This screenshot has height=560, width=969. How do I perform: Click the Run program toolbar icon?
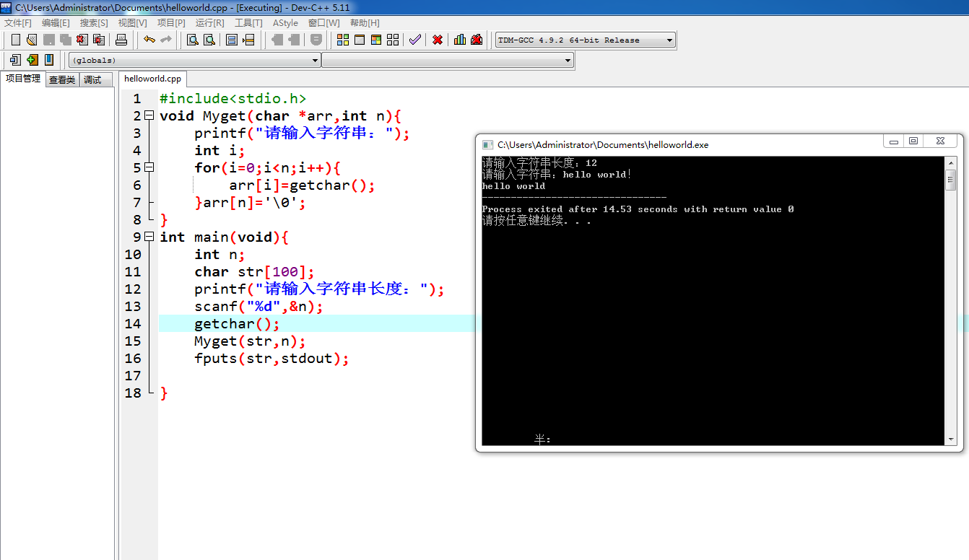click(360, 40)
